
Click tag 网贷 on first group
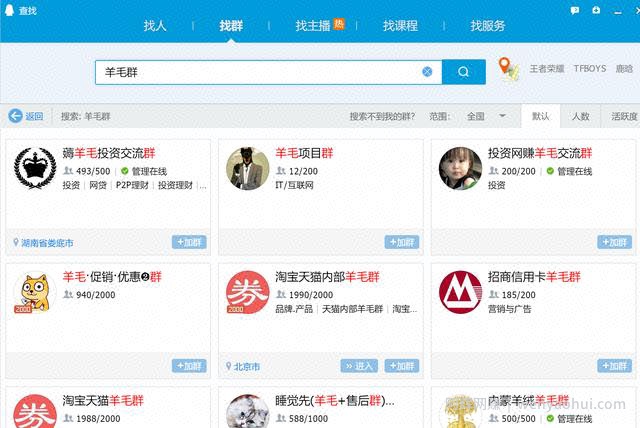point(98,185)
